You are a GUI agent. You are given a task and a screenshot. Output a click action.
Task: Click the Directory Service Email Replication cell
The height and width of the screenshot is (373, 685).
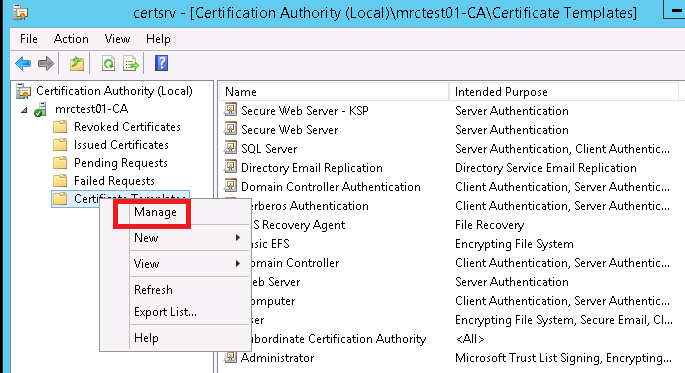coord(546,168)
